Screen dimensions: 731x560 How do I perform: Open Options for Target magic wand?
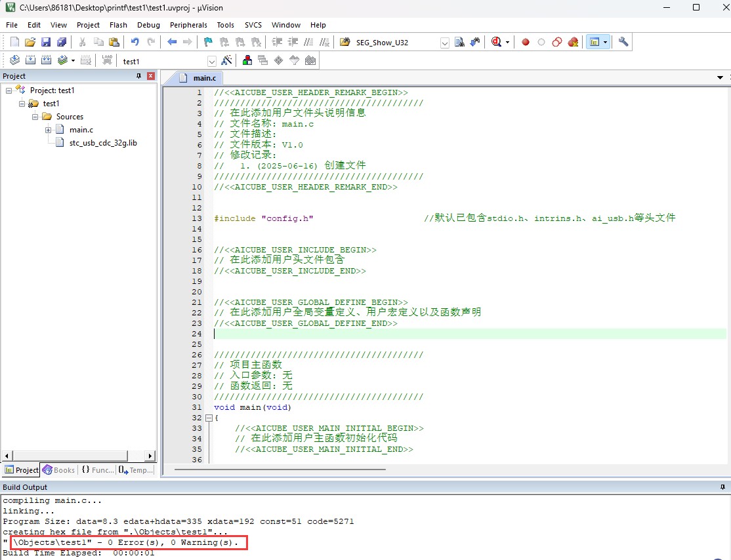(x=226, y=60)
